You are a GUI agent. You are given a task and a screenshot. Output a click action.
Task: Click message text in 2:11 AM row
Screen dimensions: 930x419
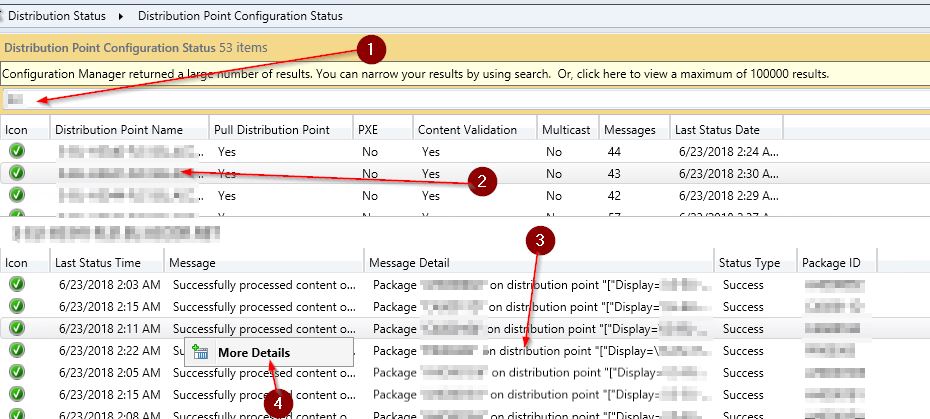point(265,329)
